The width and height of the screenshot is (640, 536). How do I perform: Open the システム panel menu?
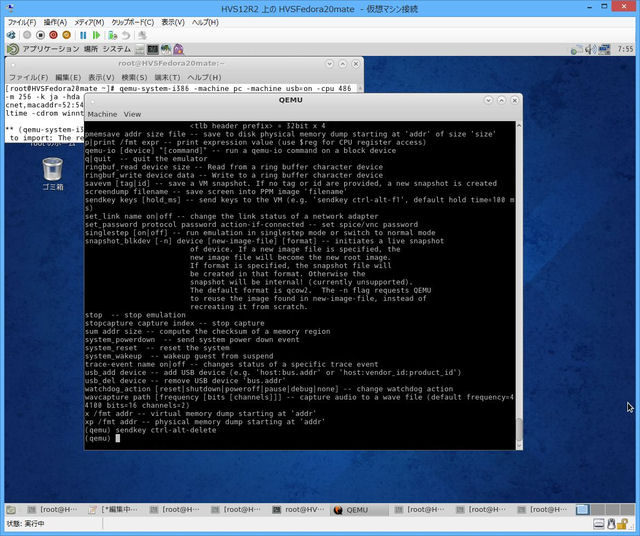click(117, 49)
